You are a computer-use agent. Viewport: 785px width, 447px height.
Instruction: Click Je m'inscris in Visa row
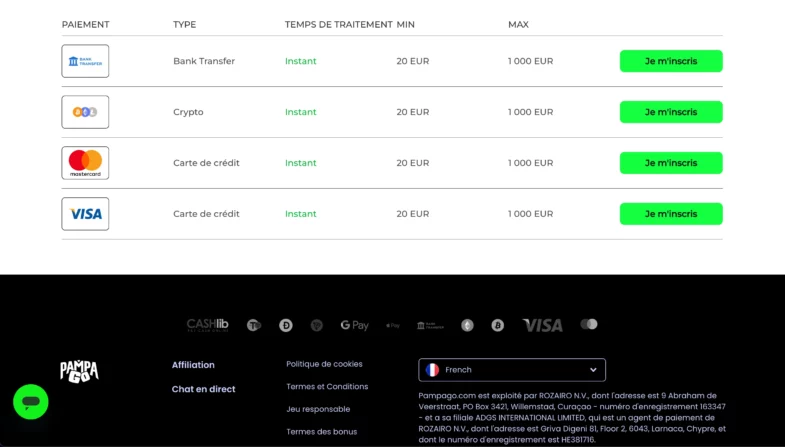coord(671,214)
